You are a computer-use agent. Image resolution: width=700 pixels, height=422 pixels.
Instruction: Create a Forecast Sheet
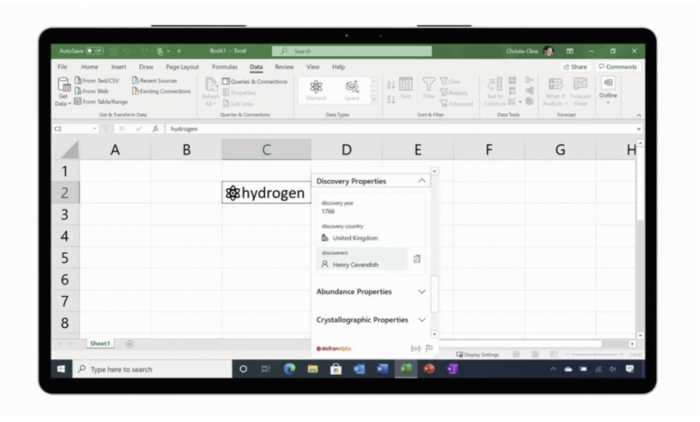pos(580,92)
